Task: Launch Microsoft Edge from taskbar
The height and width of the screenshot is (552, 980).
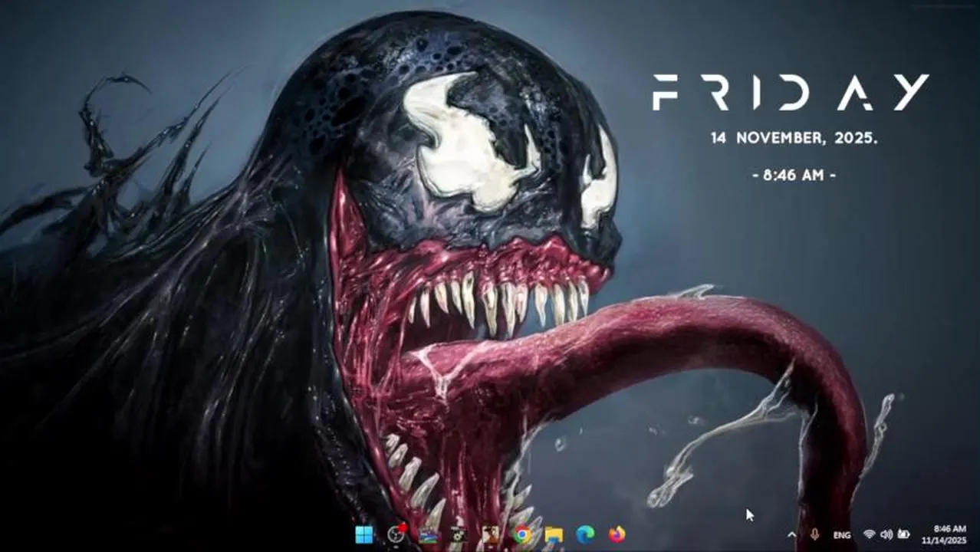Action: (x=585, y=534)
